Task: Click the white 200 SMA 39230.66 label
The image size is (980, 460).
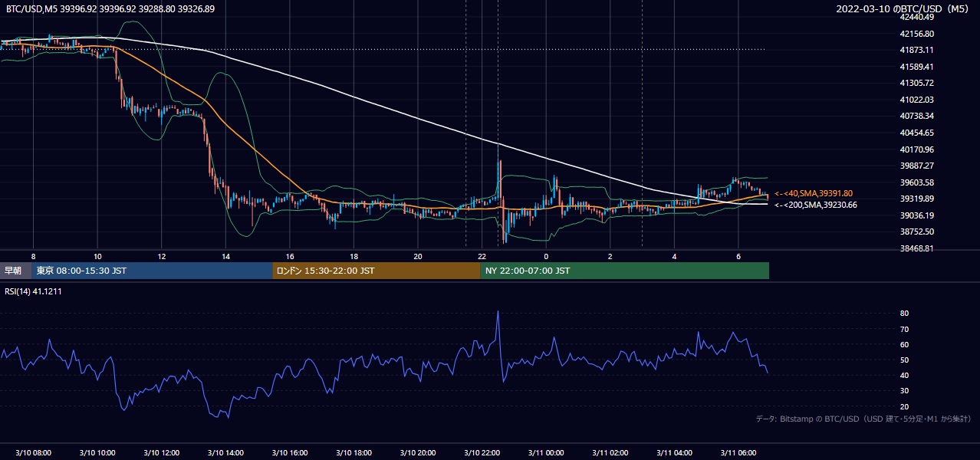Action: click(816, 205)
